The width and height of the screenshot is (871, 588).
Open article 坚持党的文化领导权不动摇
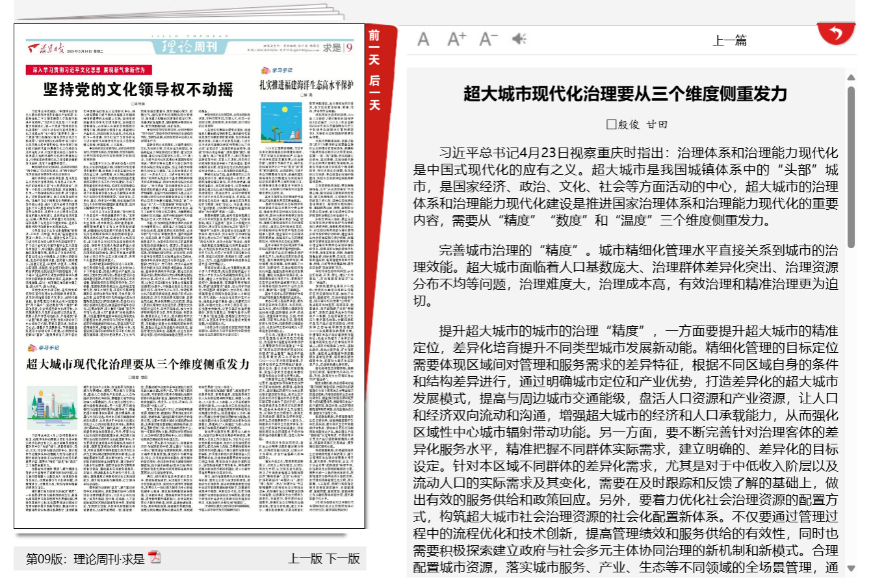coord(138,89)
